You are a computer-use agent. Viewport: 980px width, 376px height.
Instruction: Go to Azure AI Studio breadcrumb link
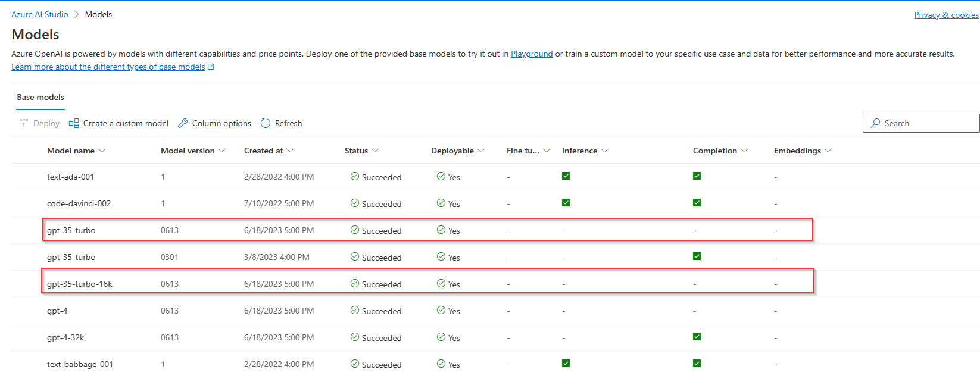[x=40, y=14]
